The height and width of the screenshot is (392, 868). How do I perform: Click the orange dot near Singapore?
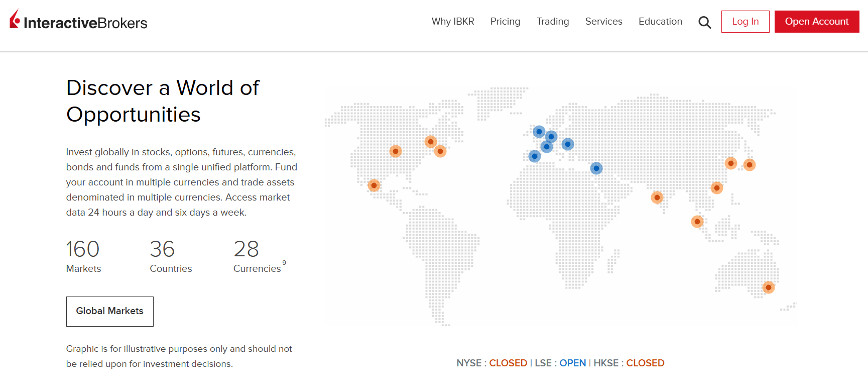tap(697, 222)
